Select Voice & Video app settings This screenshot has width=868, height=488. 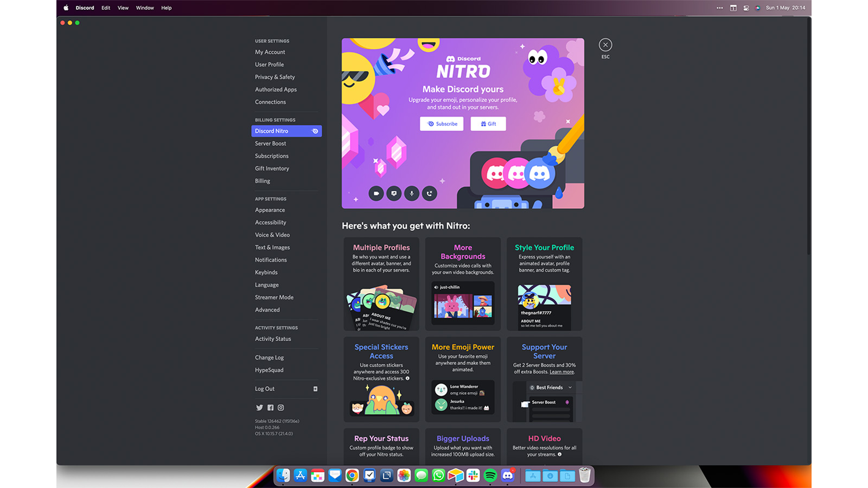(272, 235)
